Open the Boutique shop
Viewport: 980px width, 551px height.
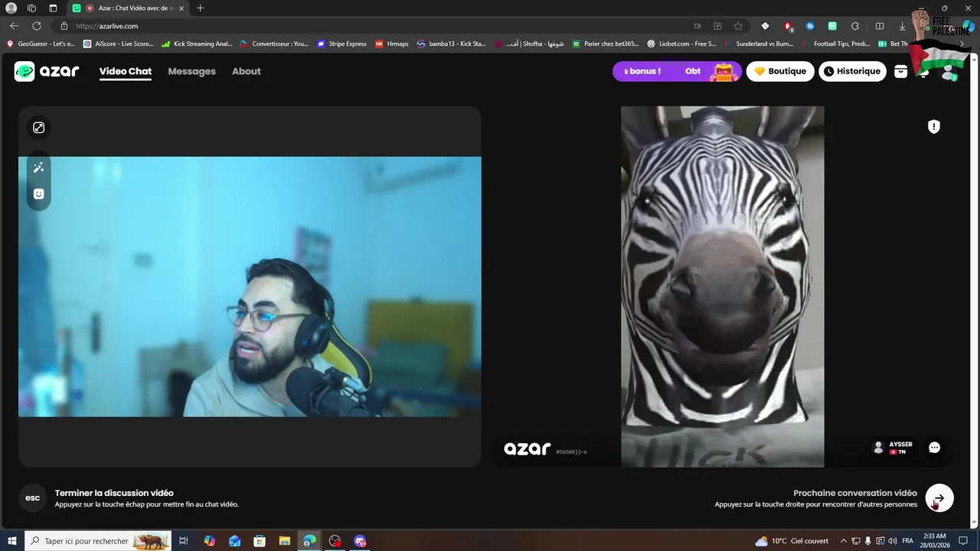[x=780, y=71]
